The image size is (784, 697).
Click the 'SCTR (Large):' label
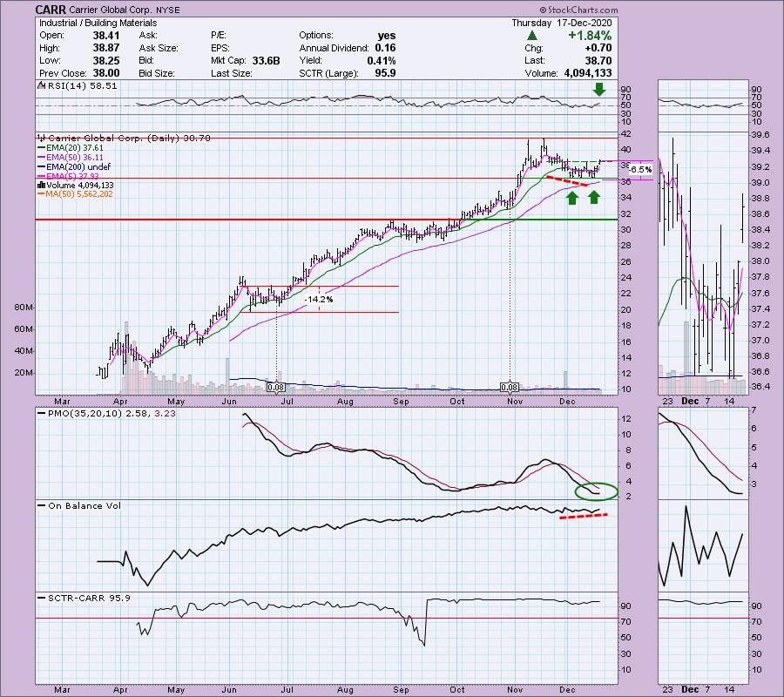click(328, 73)
